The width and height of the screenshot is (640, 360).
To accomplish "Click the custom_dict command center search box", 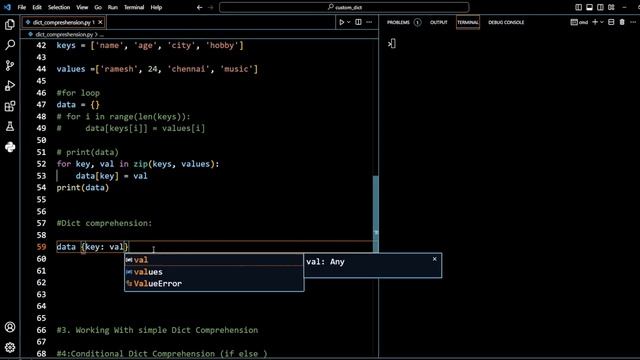I will coord(344,7).
